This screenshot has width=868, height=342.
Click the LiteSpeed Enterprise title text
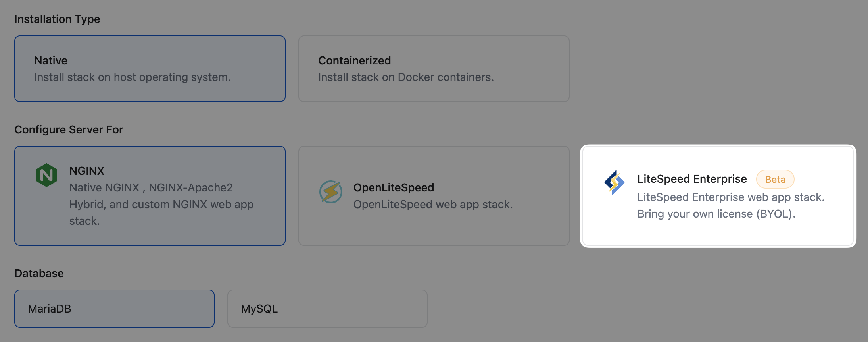point(692,179)
